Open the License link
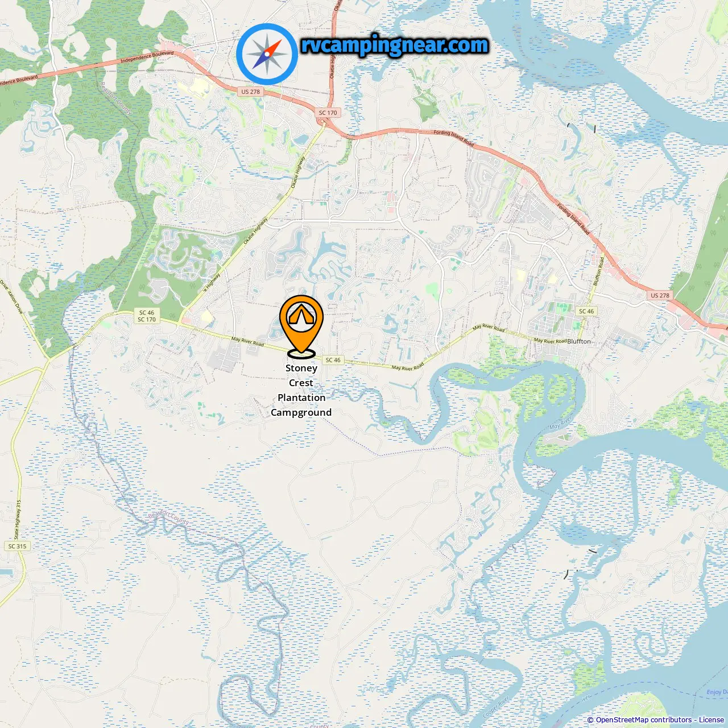The height and width of the screenshot is (728, 728). click(712, 720)
